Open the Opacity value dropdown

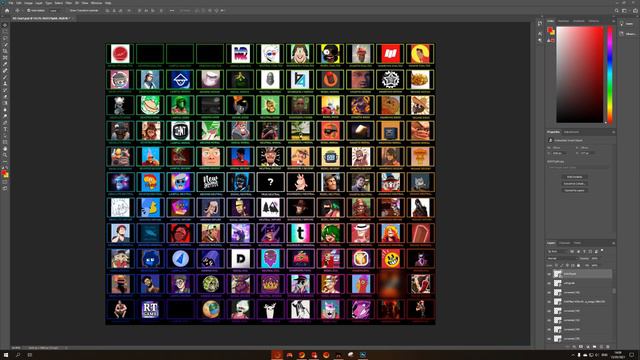[x=597, y=258]
